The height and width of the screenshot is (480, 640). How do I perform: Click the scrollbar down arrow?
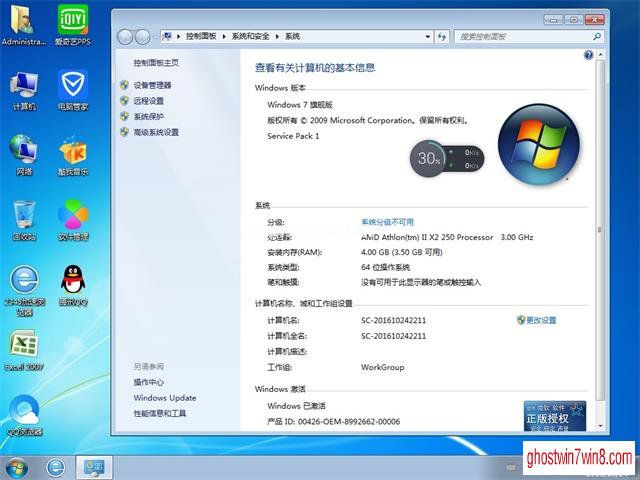600,426
